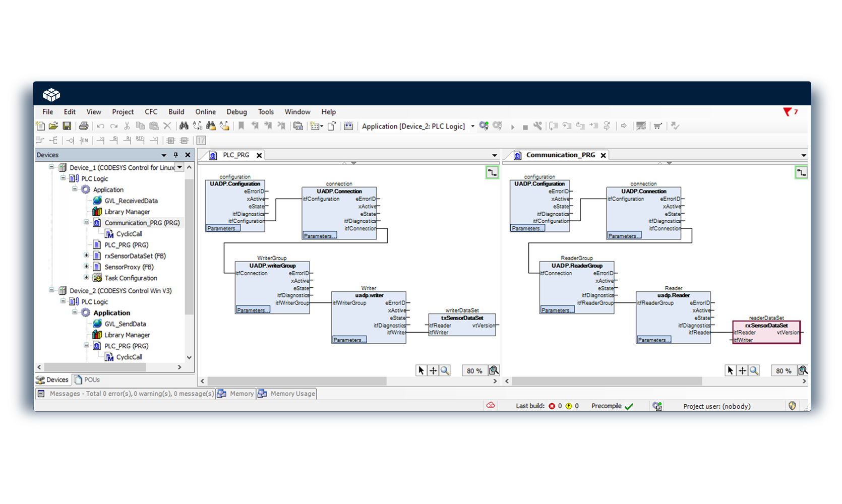Screen dimensions: 842x504
Task: Click the 80 % zoom field in PLC_PRG
Action: 474,370
